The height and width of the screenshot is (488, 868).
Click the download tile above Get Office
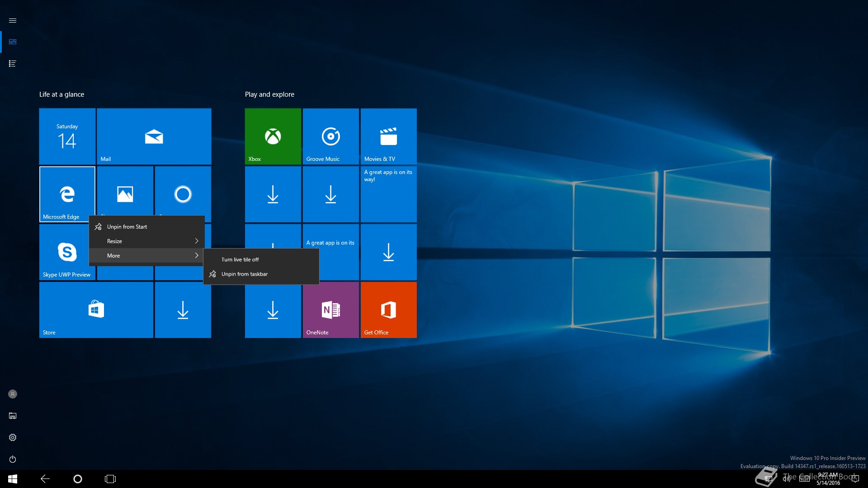tap(389, 252)
